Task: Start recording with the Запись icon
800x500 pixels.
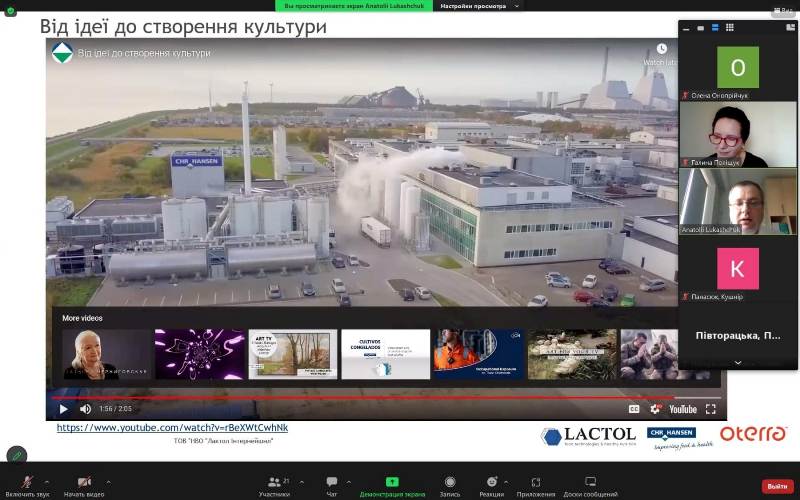Action: click(450, 484)
